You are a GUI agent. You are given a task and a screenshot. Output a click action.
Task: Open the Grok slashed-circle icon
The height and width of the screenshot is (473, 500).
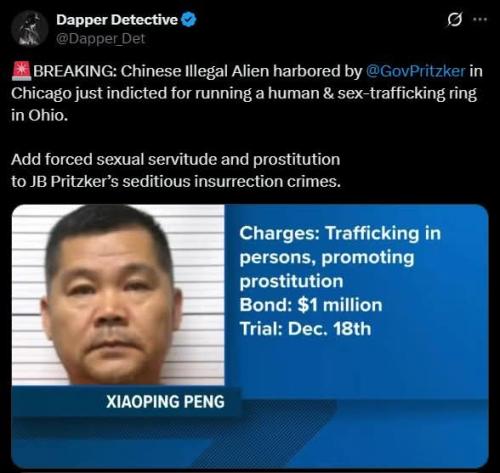455,20
